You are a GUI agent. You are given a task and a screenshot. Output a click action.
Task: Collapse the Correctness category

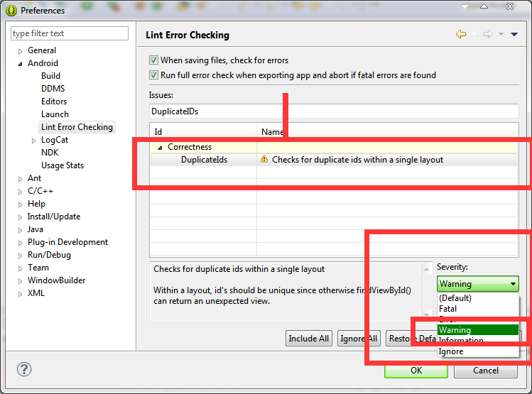pos(160,148)
